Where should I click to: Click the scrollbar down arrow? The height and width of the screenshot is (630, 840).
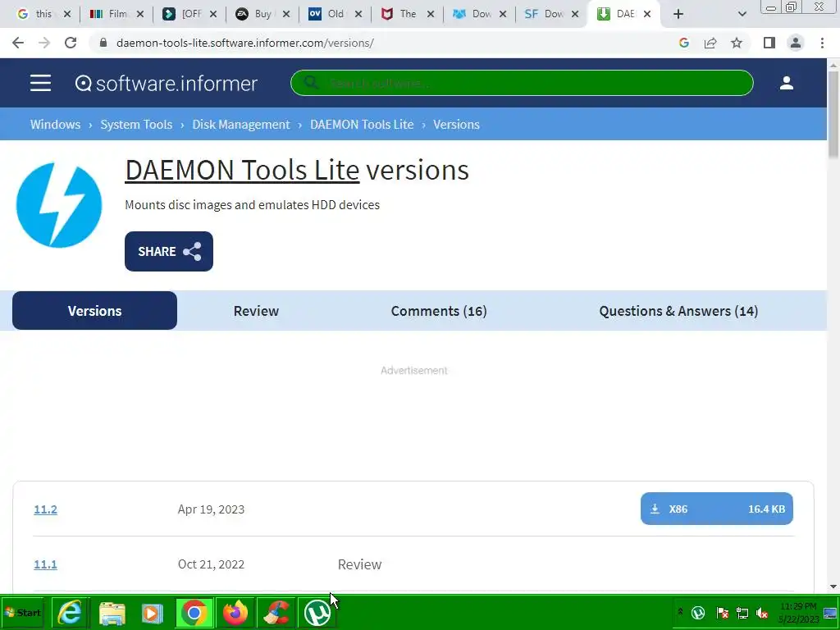coord(833,587)
